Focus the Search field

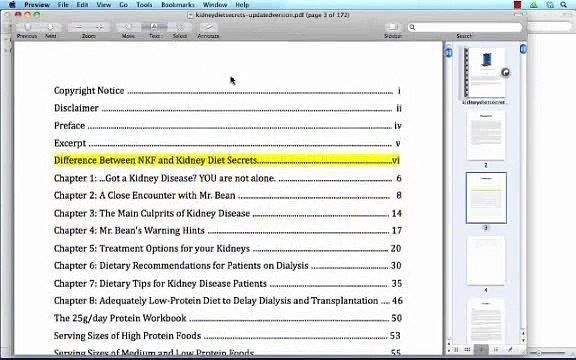465,27
